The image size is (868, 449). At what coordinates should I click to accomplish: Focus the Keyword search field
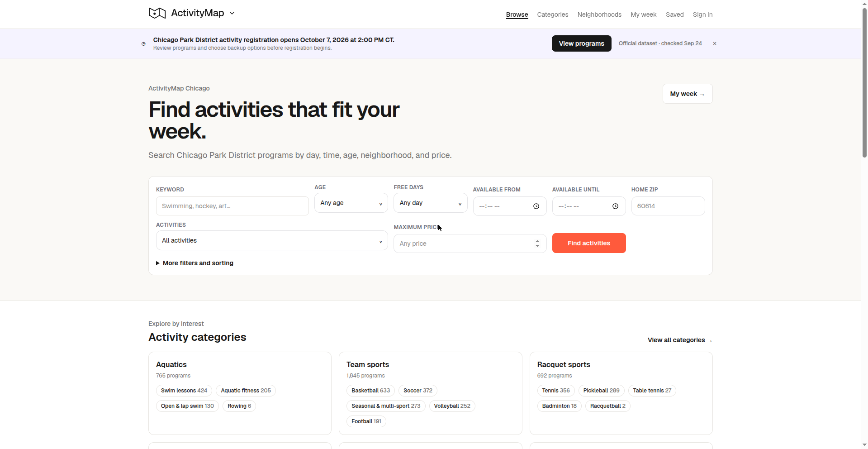point(232,206)
